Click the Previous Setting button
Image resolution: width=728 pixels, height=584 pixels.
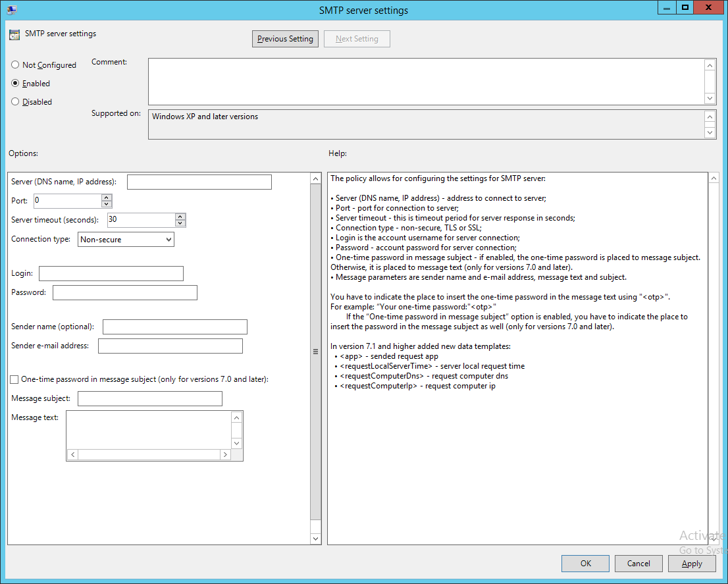285,39
